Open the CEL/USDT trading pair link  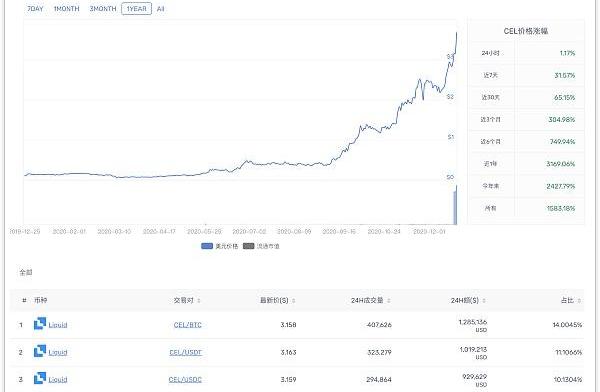(186, 352)
